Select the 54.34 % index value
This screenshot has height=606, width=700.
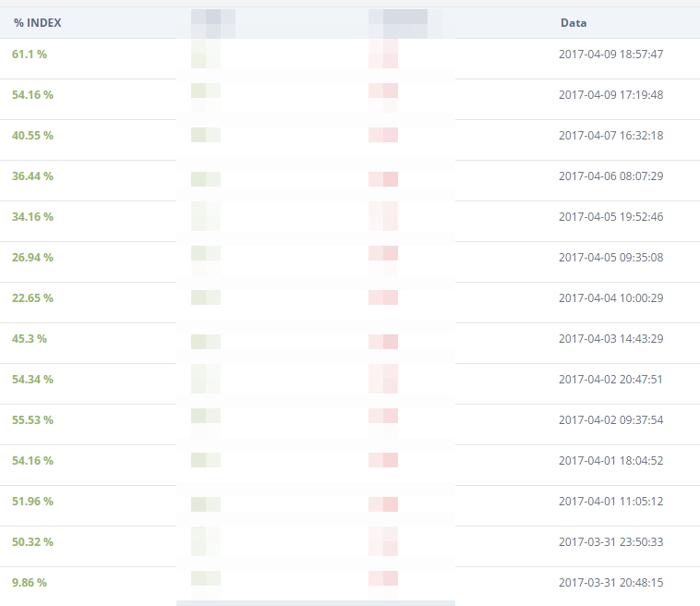tap(32, 379)
